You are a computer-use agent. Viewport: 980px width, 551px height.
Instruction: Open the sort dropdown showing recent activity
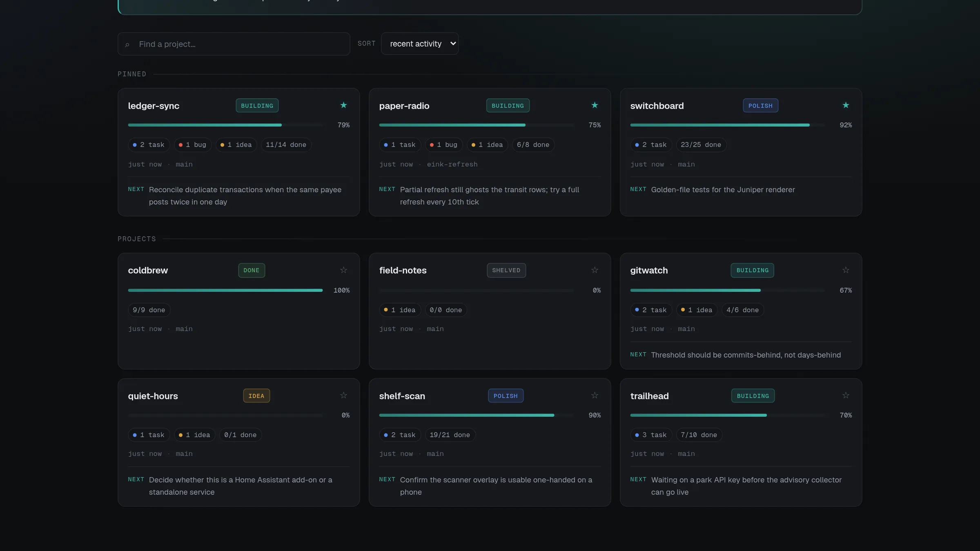[419, 44]
